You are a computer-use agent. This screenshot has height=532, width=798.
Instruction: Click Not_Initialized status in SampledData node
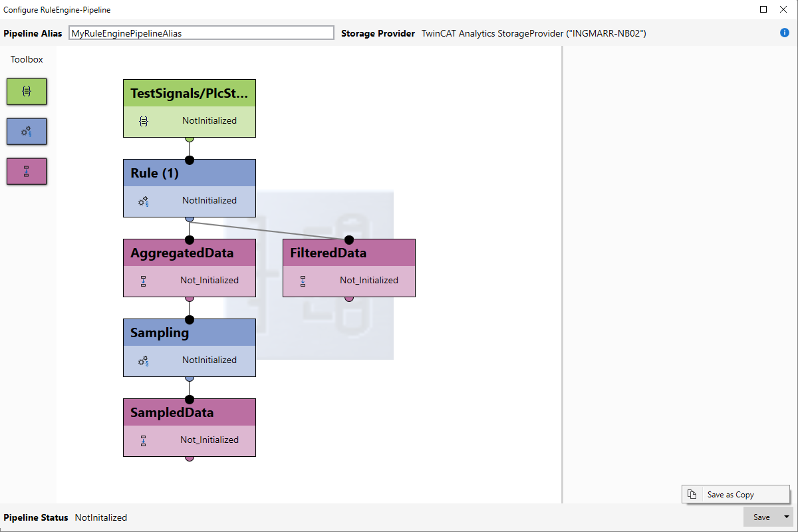coord(209,440)
